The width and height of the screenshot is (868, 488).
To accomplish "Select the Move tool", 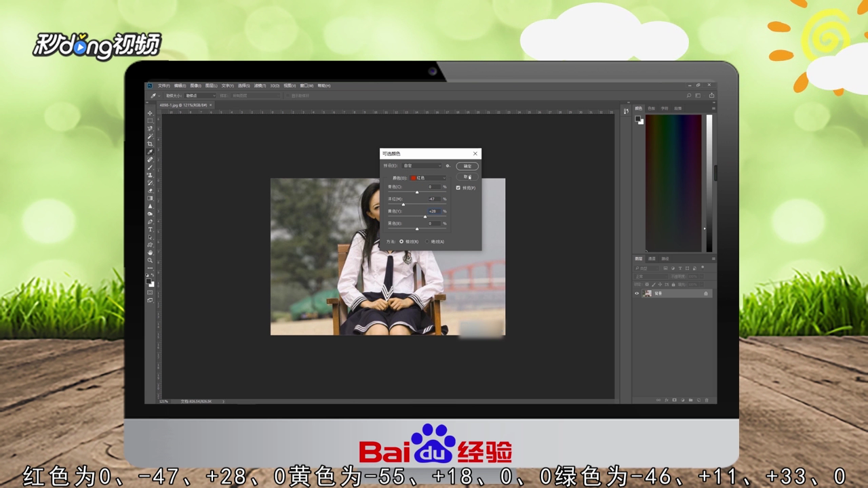I will (151, 113).
